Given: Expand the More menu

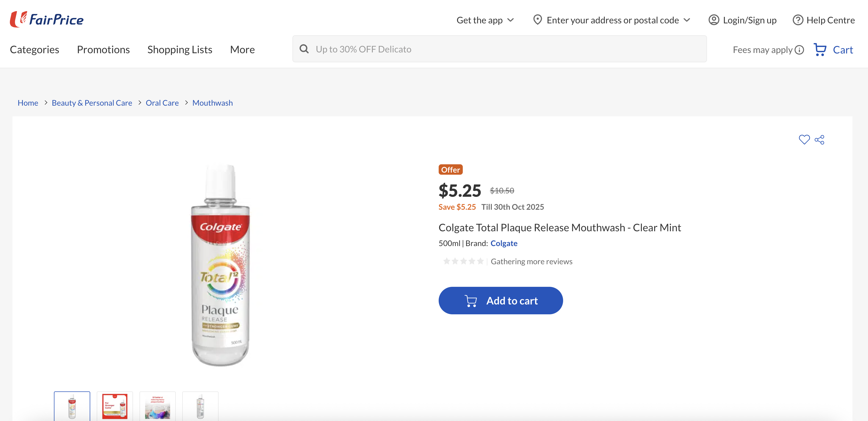Looking at the screenshot, I should pyautogui.click(x=242, y=50).
